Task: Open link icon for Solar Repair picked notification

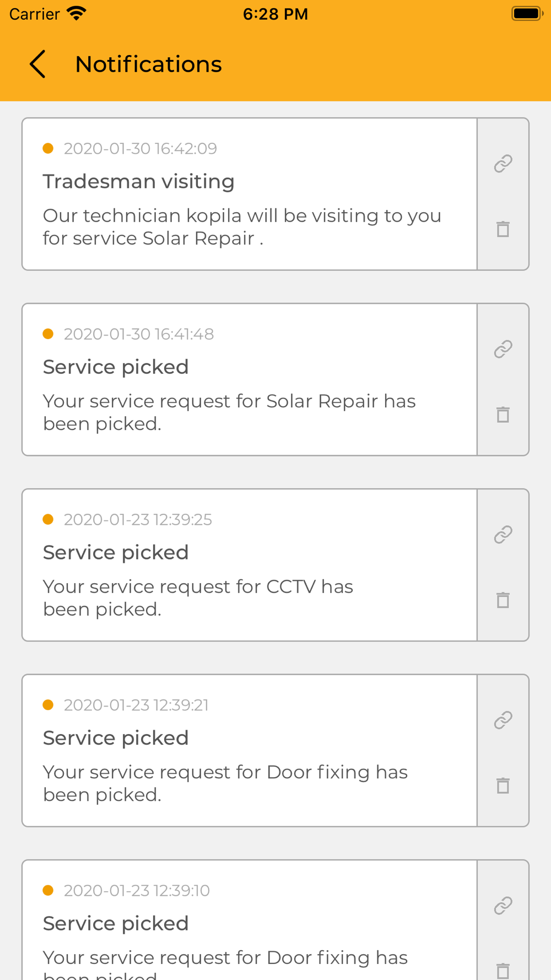Action: [x=503, y=349]
